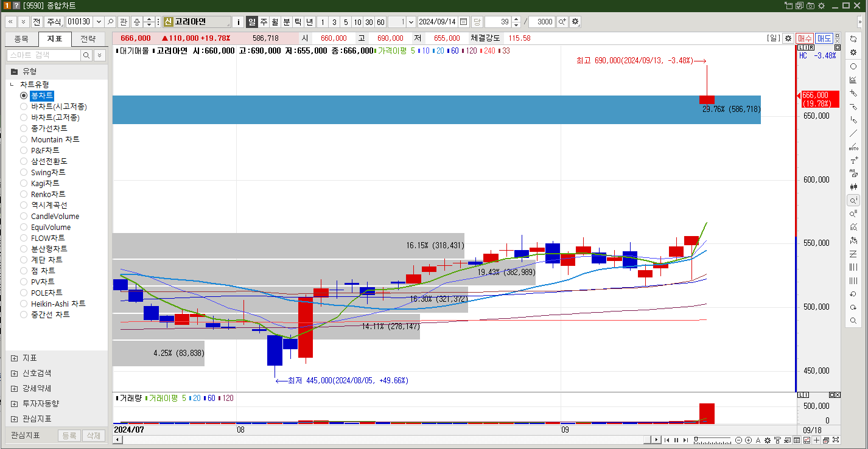Select CandleVolume radio option
The width and height of the screenshot is (868, 449).
click(x=24, y=216)
